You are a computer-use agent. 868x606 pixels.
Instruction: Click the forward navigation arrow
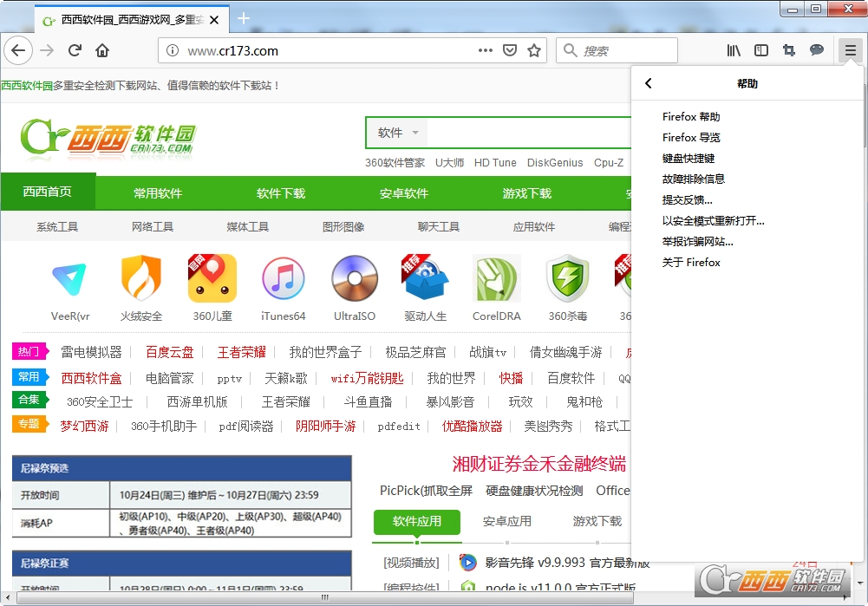tap(47, 51)
